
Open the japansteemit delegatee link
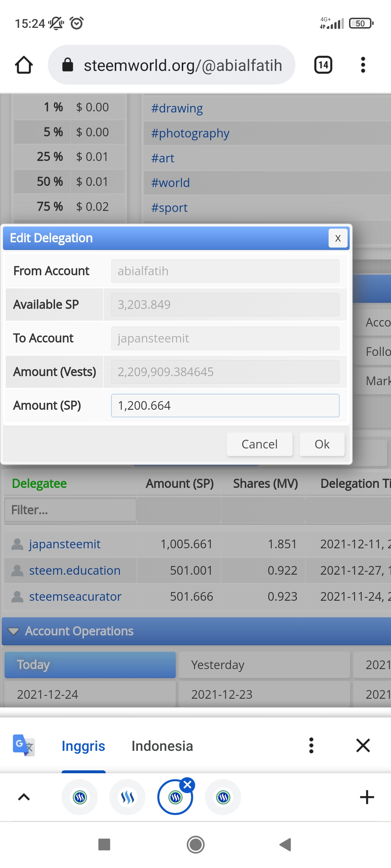click(x=65, y=544)
